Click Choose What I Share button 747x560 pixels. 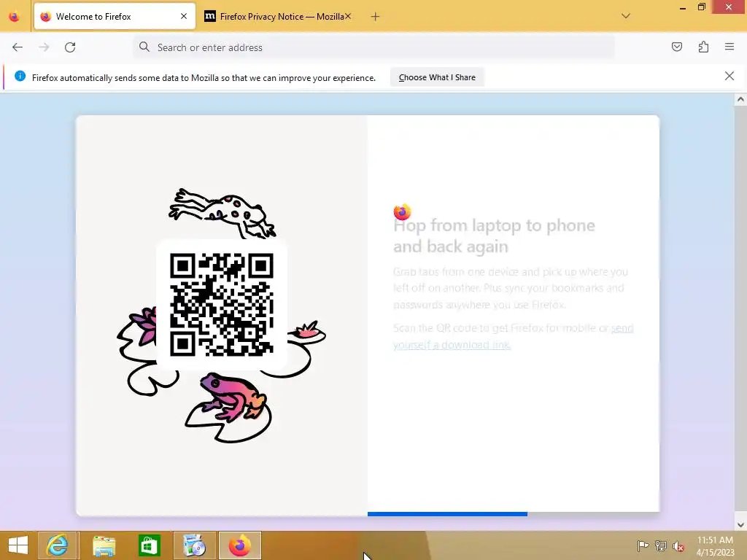437,77
